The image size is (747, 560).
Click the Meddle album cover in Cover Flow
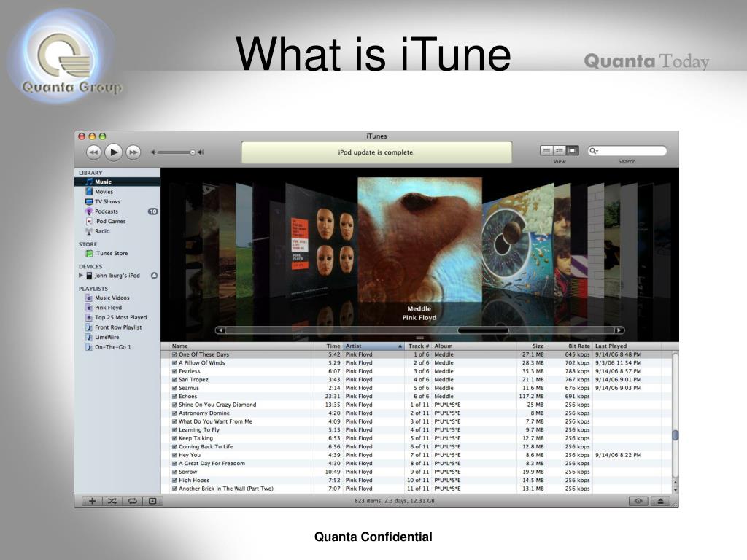[x=419, y=239]
